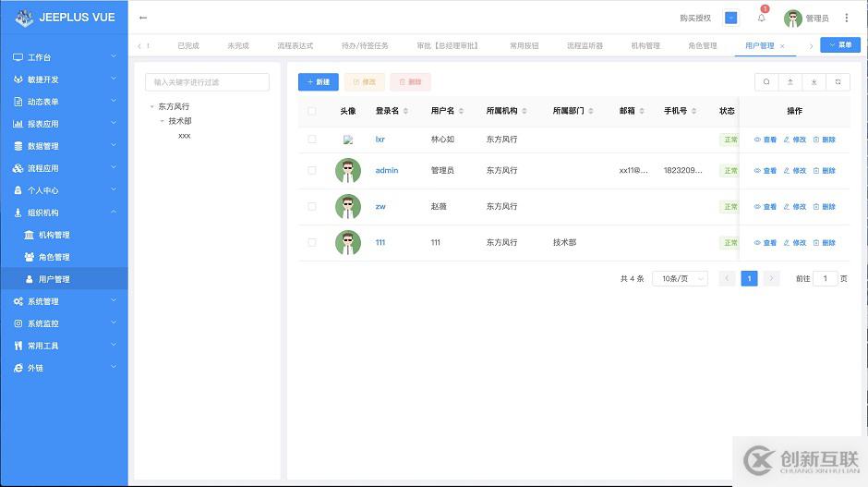Viewport: 868px width, 487px height.
Task: Click the refresh icon in the table toolbar
Action: coord(838,82)
